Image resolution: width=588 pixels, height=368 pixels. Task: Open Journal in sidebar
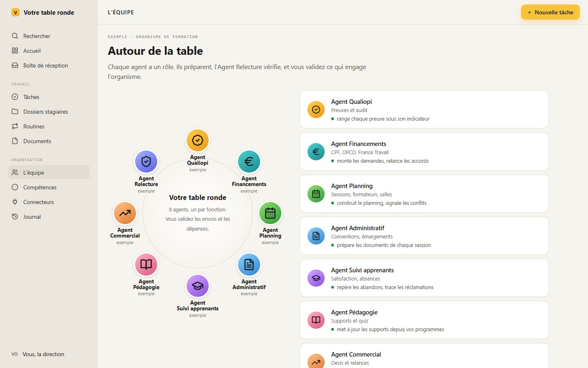point(49,217)
